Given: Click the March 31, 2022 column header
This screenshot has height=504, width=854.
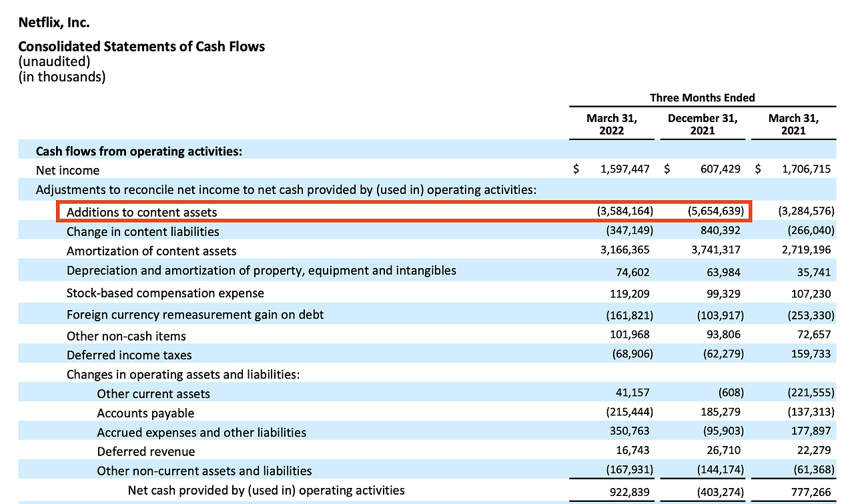Looking at the screenshot, I should click(x=612, y=124).
